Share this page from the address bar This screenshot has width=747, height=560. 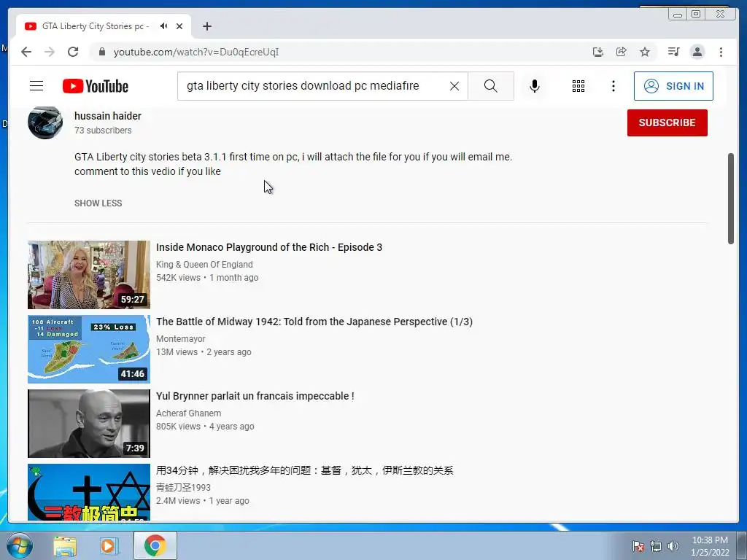click(x=622, y=52)
